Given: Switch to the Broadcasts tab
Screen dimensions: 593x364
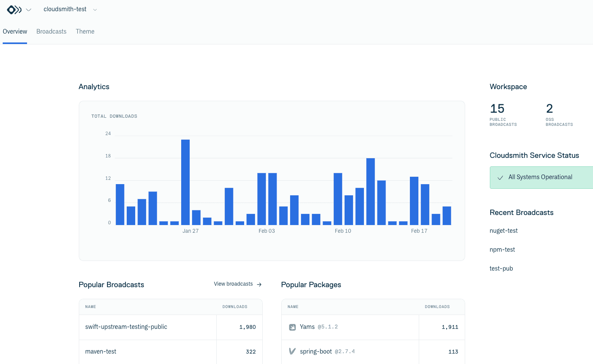Looking at the screenshot, I should [x=51, y=32].
